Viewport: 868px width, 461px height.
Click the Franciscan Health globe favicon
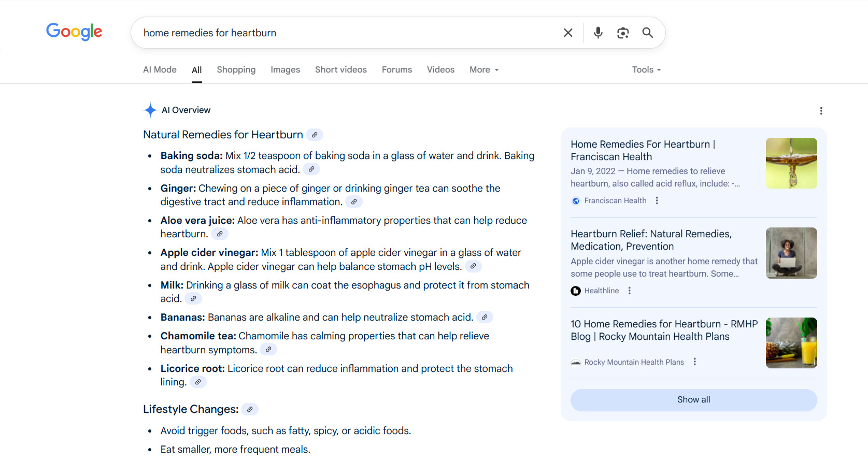pyautogui.click(x=576, y=201)
